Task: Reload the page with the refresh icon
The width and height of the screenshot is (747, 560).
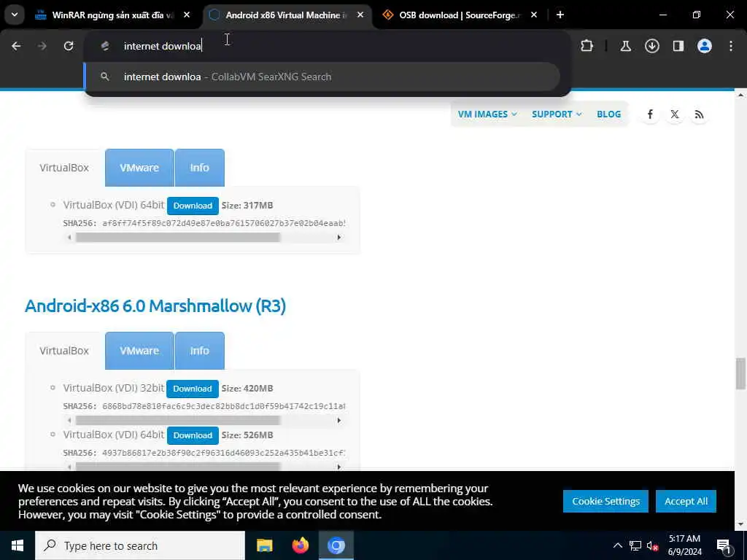Action: tap(69, 46)
